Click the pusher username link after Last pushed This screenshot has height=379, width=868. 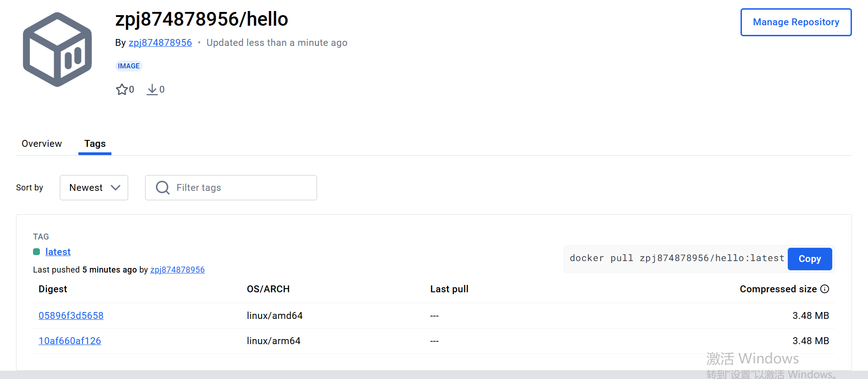(177, 270)
